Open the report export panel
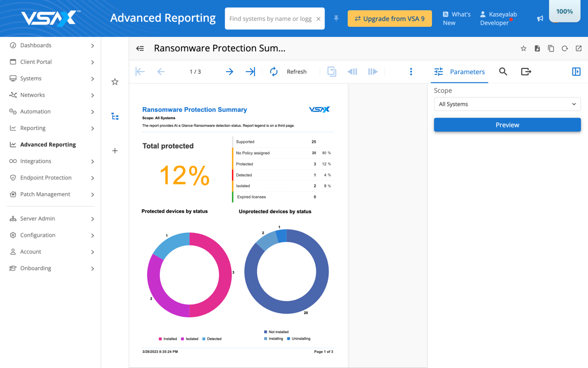The image size is (588, 368). (x=526, y=72)
